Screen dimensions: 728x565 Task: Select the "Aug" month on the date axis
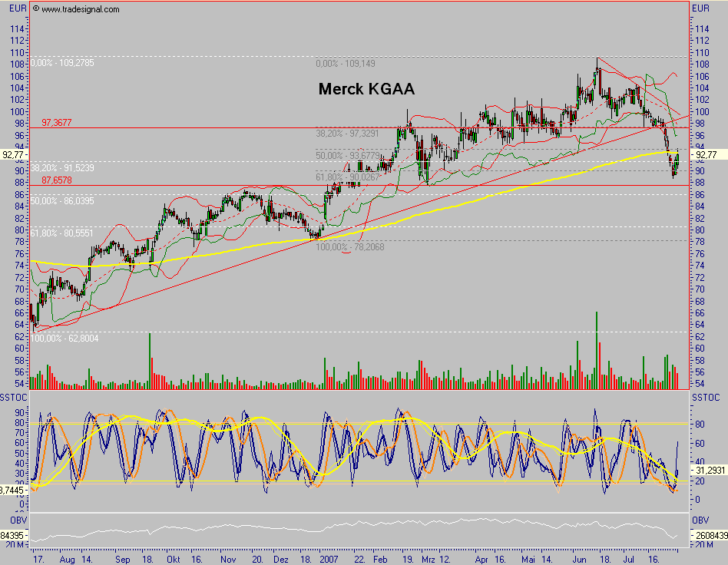tap(68, 560)
